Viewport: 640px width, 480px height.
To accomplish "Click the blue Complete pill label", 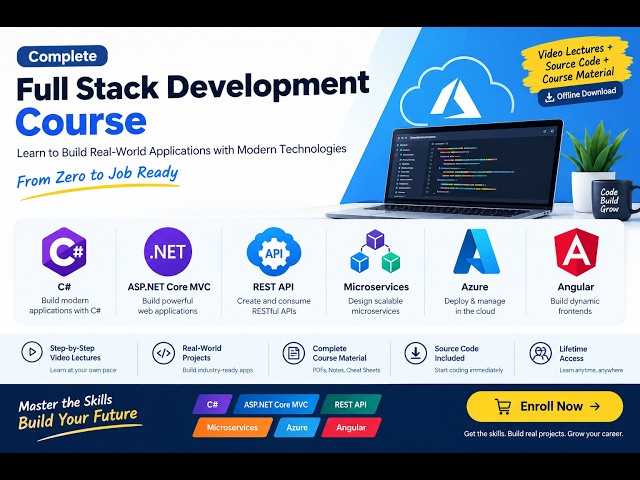I will click(x=62, y=56).
